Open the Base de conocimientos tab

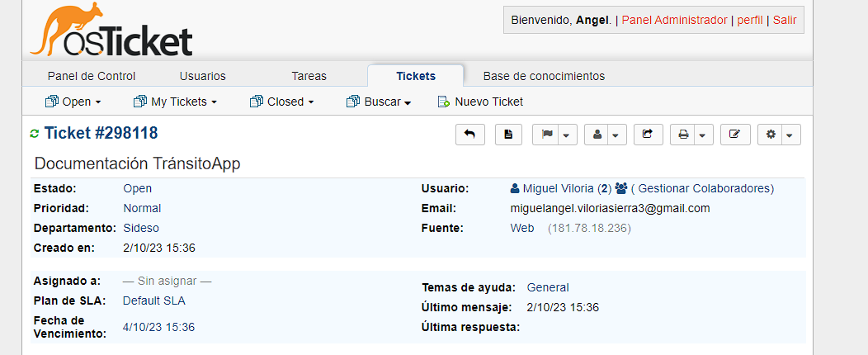(x=544, y=76)
